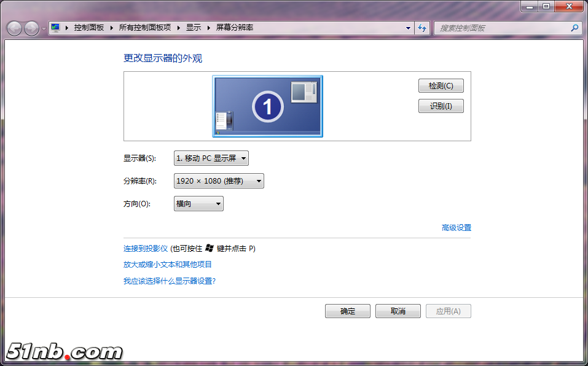Select the monitor 1 thumbnail
Image resolution: width=588 pixels, height=366 pixels.
pyautogui.click(x=267, y=106)
